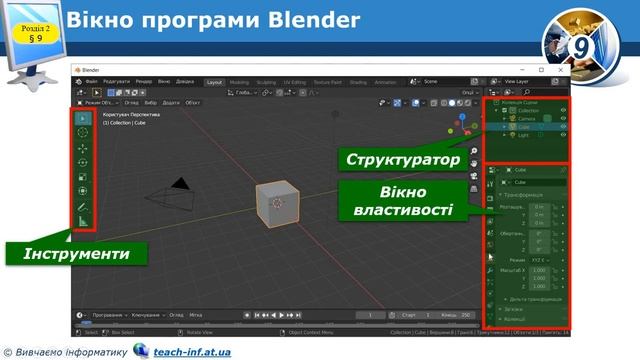Open the Global transform orientation dropdown
This screenshot has height=360, width=640.
242,93
